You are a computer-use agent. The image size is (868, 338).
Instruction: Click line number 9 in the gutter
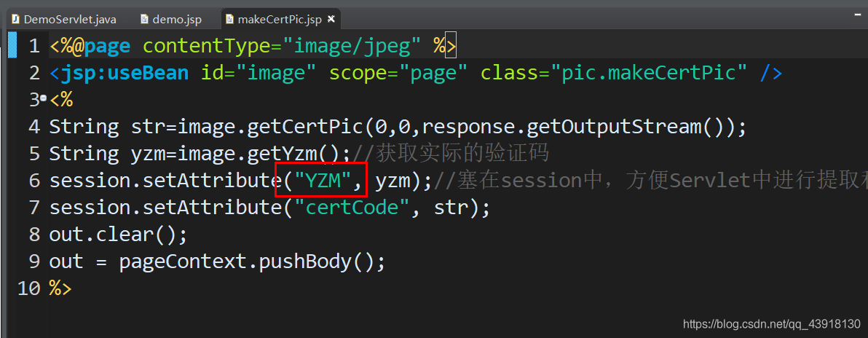coord(34,262)
